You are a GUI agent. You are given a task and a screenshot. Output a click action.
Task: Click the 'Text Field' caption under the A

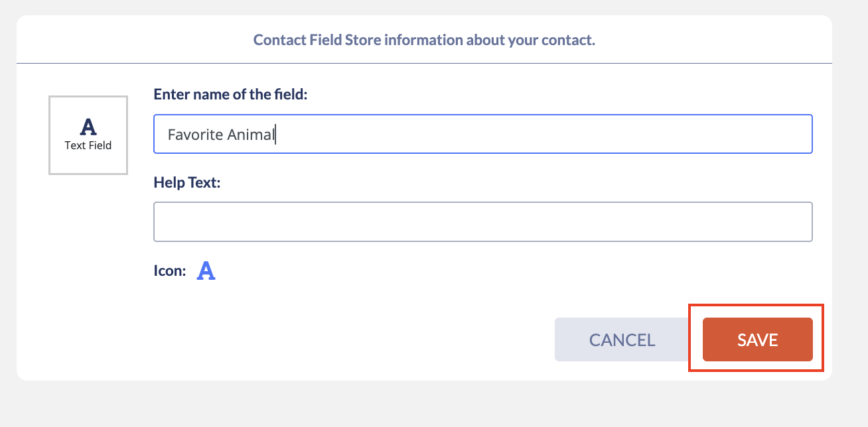[88, 145]
